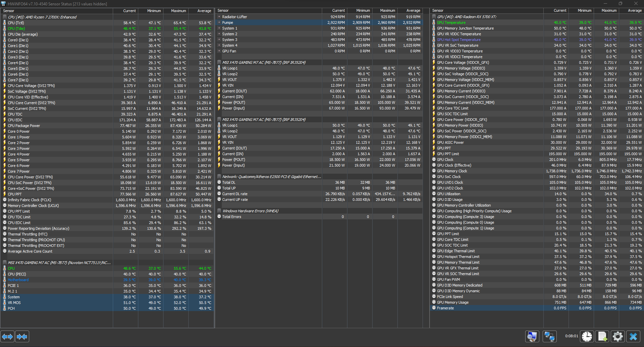Click the circle icon beside GPU Utilization
This screenshot has height=347, width=644.
coord(434,194)
